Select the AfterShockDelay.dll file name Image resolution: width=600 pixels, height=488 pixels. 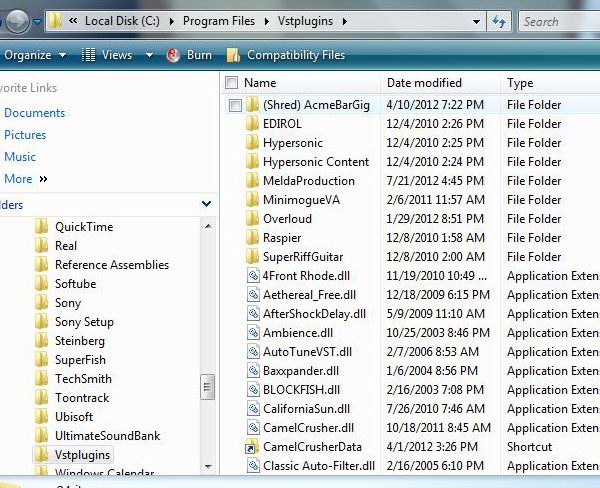[x=315, y=314]
